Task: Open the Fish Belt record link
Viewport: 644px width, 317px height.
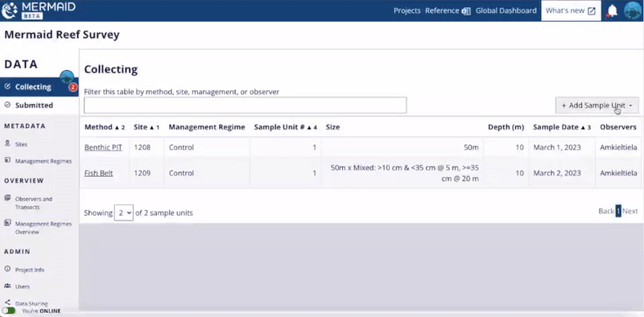Action: coord(98,173)
